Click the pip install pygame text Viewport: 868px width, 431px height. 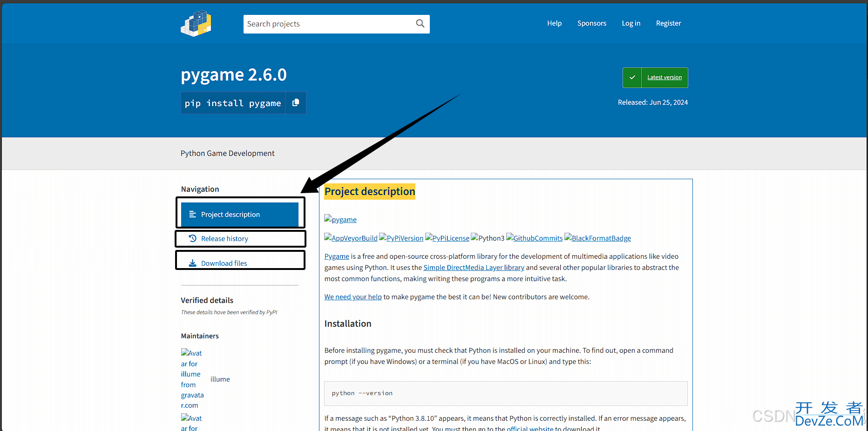[233, 103]
